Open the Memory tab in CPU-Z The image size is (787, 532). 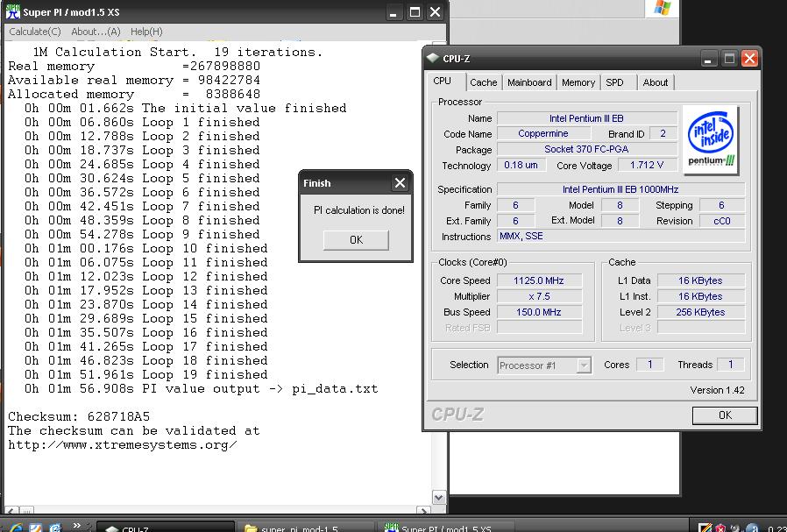click(x=578, y=82)
